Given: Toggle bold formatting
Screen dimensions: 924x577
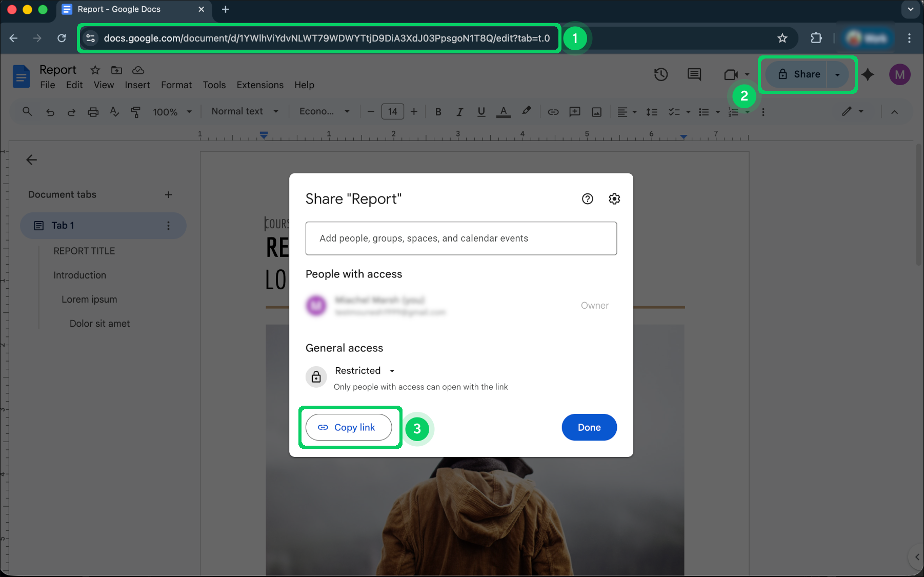Looking at the screenshot, I should [438, 111].
